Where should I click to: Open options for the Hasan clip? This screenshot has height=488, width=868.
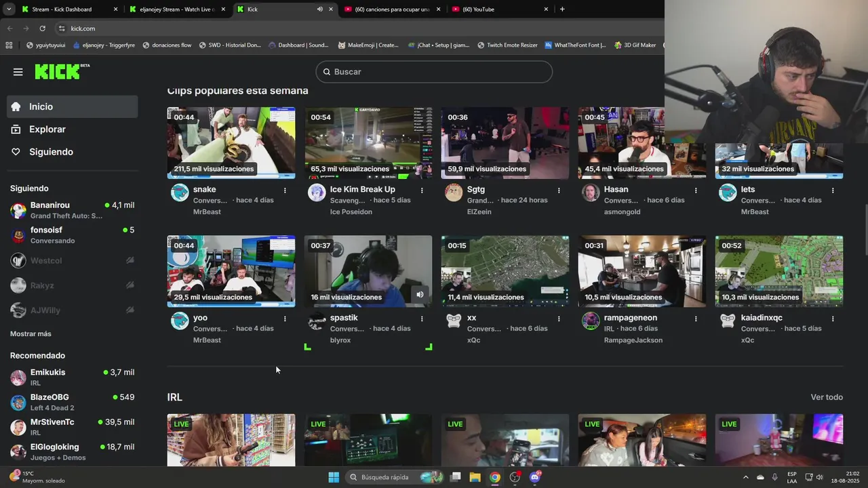pos(696,190)
